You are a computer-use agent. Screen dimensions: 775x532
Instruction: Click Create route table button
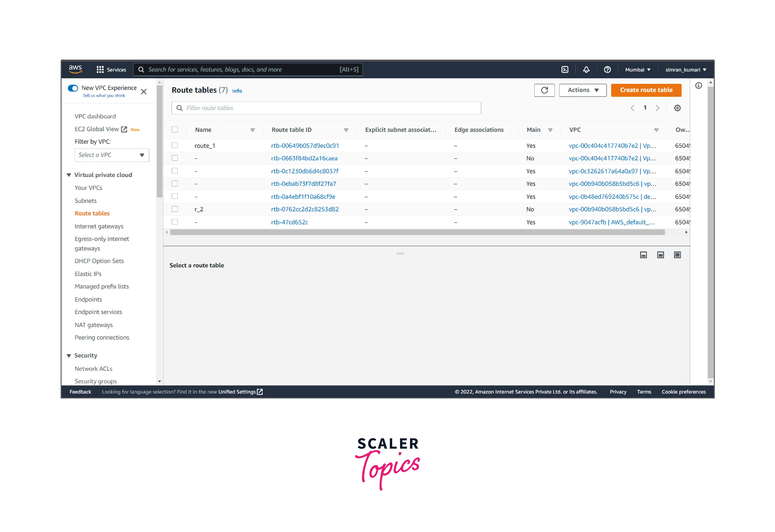(646, 90)
